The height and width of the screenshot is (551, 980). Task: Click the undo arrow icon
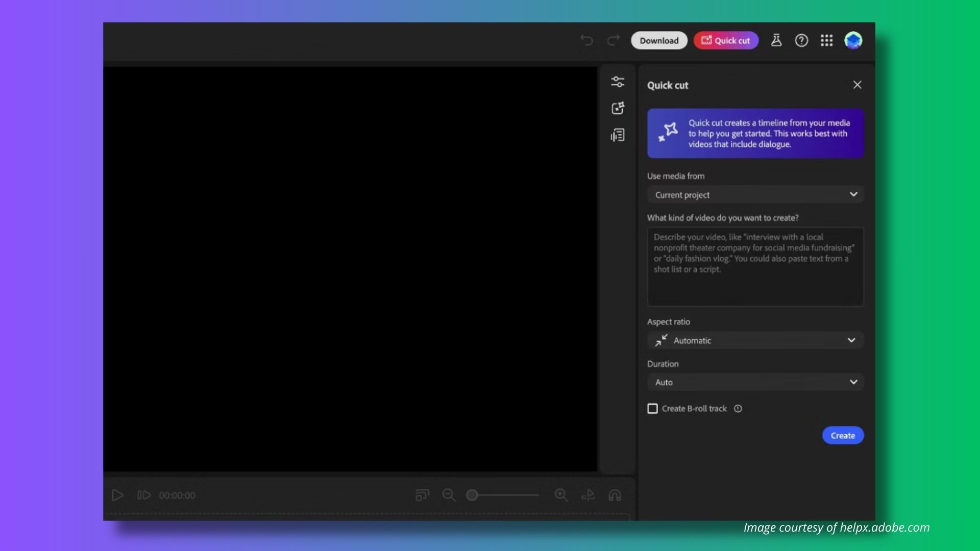tap(586, 40)
